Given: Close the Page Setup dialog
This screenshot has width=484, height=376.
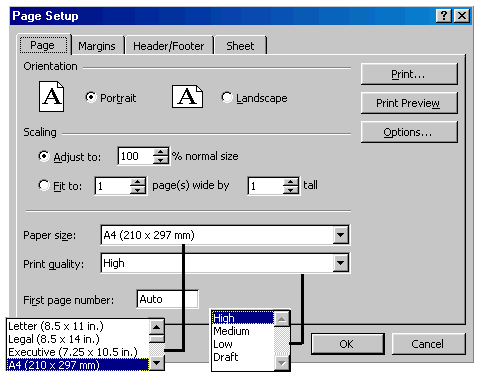Looking at the screenshot, I should point(462,16).
